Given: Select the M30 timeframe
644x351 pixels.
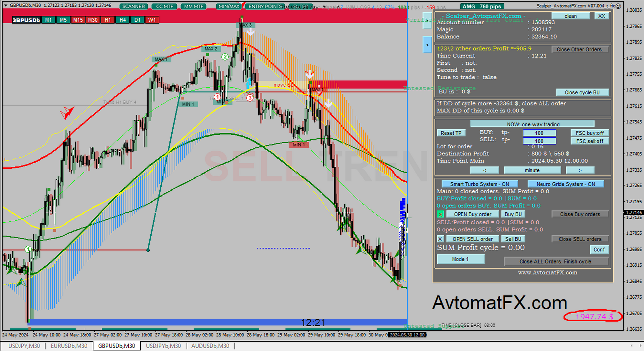Looking at the screenshot, I should point(93,20).
